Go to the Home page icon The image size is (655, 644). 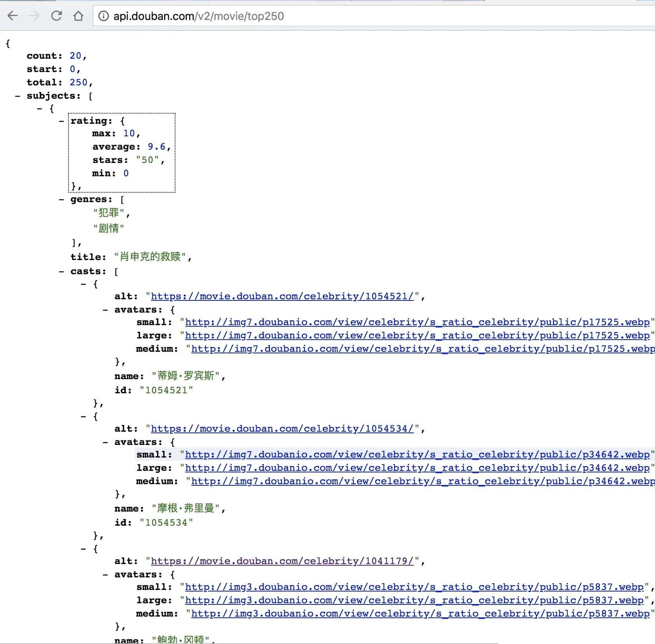pos(78,16)
